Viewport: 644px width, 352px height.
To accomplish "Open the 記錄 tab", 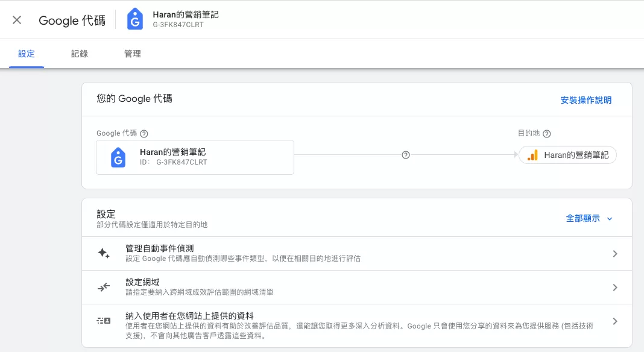I will pos(79,54).
